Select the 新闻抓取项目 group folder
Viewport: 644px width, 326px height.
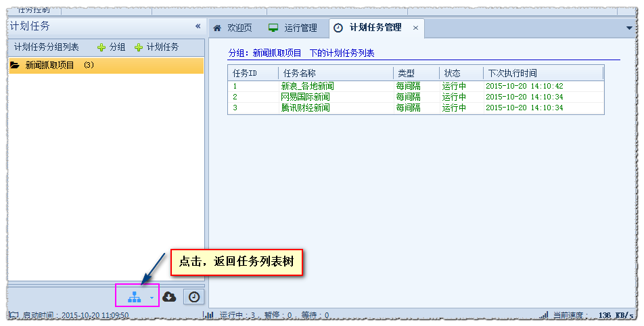pyautogui.click(x=49, y=66)
